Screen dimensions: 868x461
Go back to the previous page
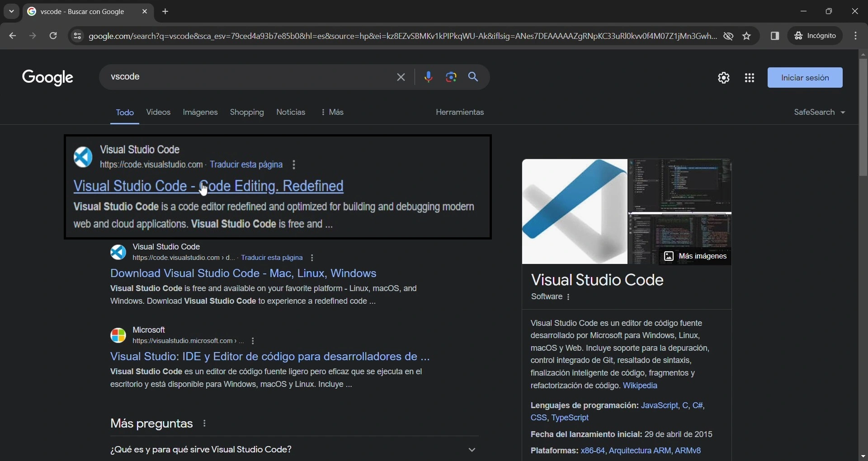[x=13, y=36]
